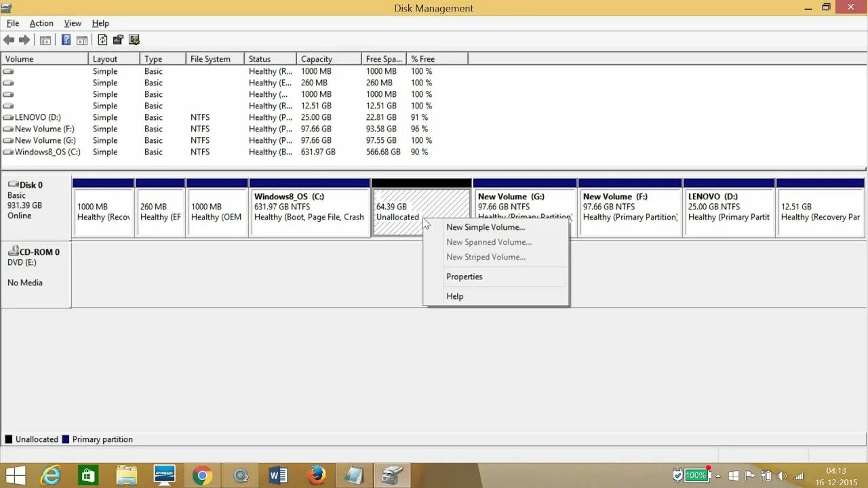Select New Volume (F:) partition block
868x488 pixels.
click(x=630, y=207)
